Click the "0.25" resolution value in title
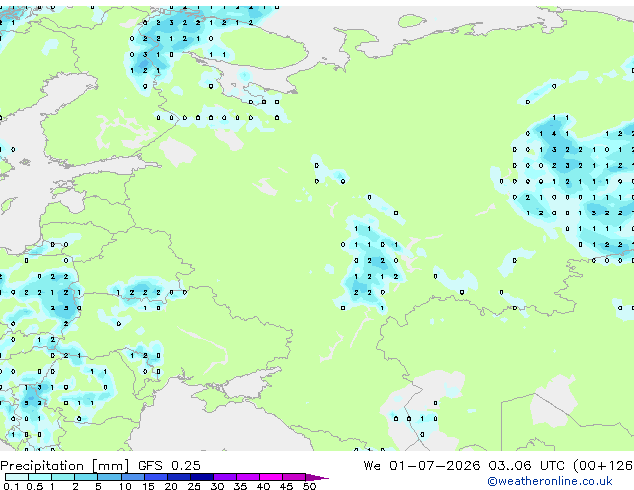The image size is (634, 490). coord(186,466)
